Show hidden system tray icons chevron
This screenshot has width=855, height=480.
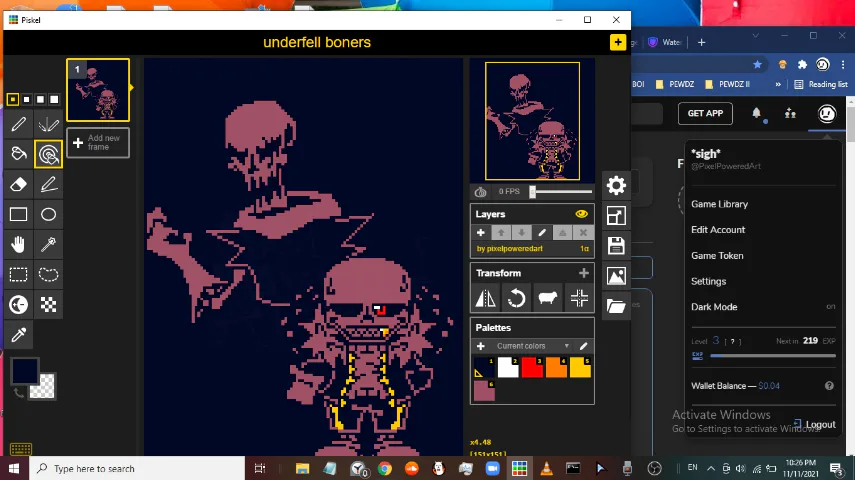[711, 468]
